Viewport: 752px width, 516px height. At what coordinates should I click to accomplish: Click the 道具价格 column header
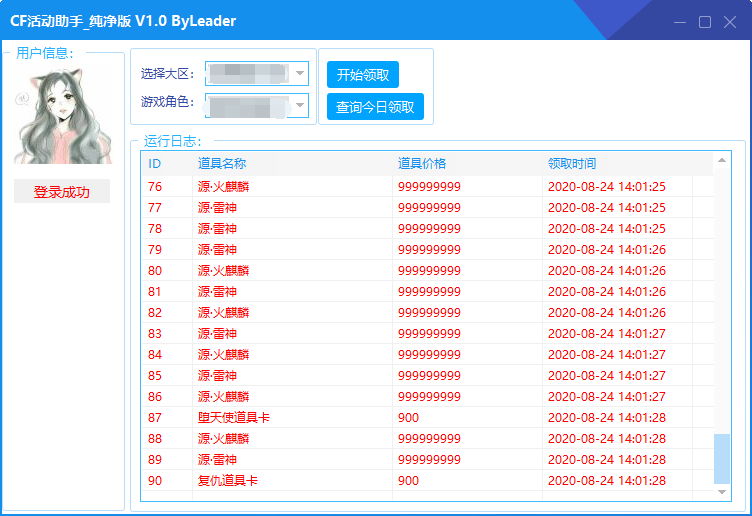click(422, 164)
